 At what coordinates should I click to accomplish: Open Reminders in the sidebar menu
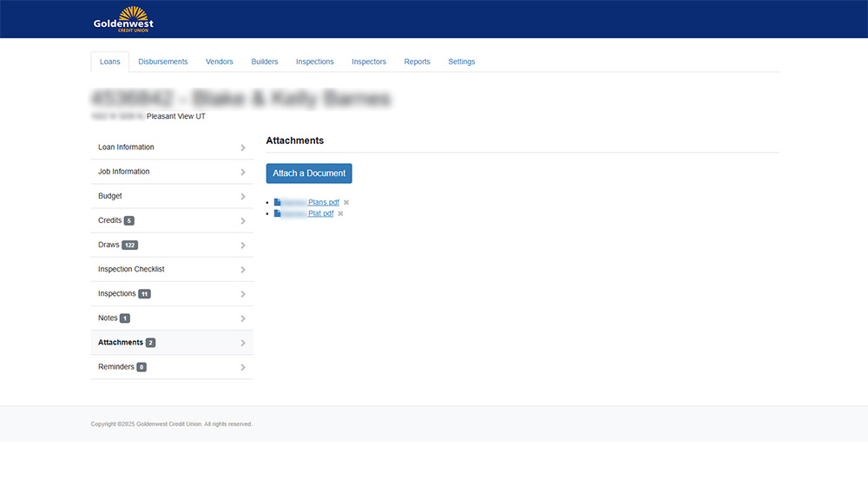point(116,367)
